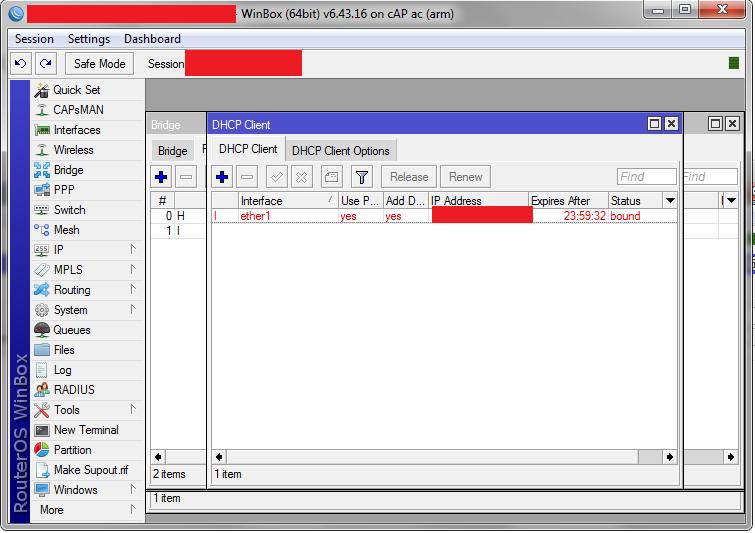Click the DHCP Client comment icon
Screen dimensions: 755x533
click(331, 177)
